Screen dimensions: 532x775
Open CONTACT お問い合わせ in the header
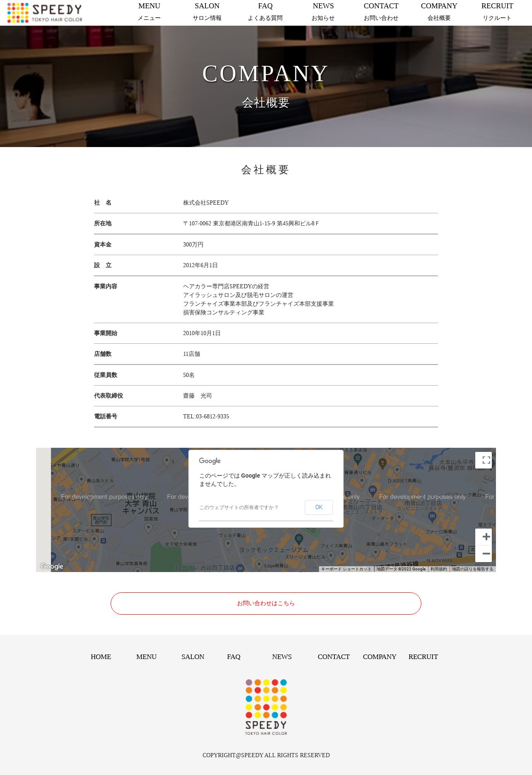381,12
